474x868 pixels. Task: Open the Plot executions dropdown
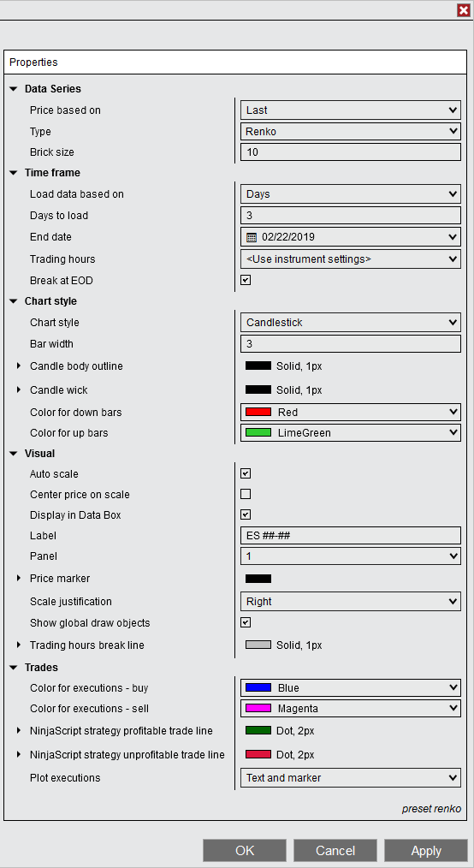(351, 778)
